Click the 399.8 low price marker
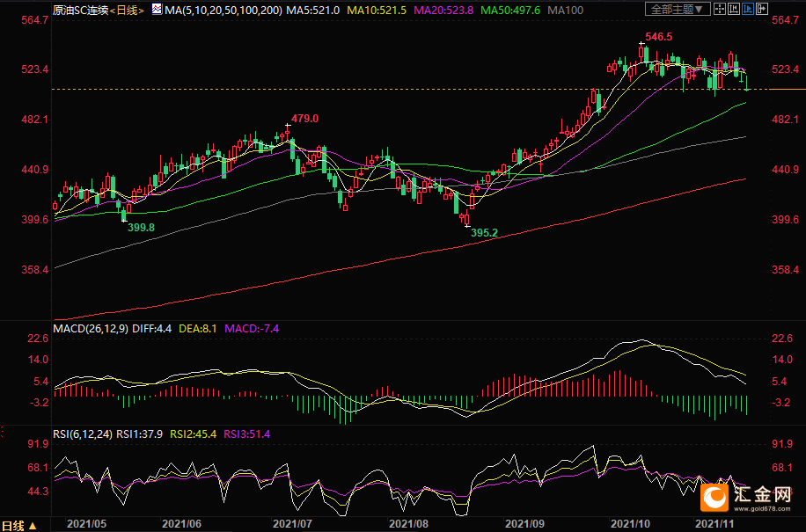 [141, 227]
